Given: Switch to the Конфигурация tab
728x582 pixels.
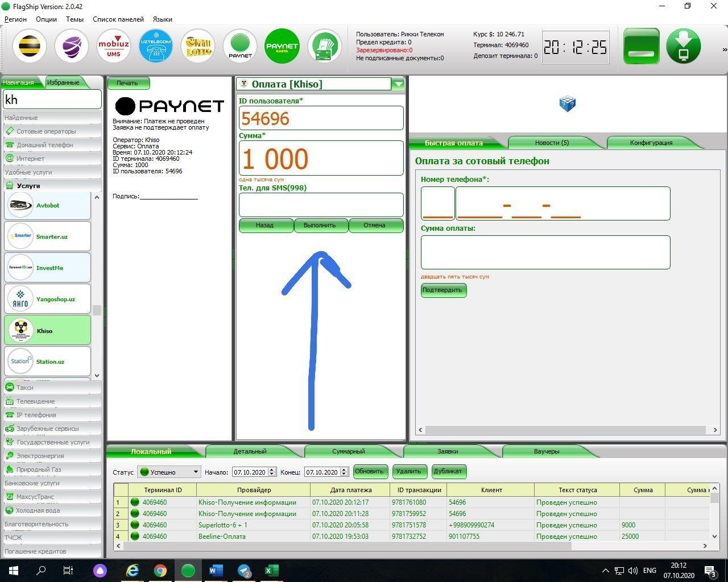Looking at the screenshot, I should tap(651, 143).
